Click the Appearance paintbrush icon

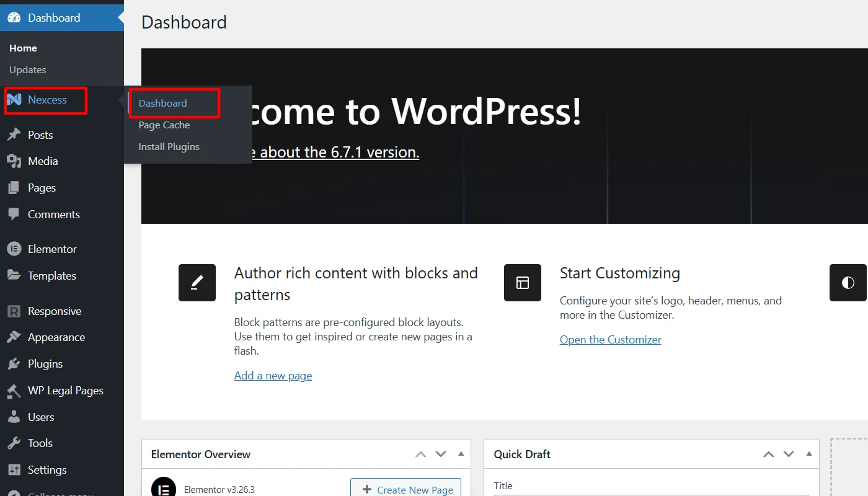pyautogui.click(x=14, y=337)
